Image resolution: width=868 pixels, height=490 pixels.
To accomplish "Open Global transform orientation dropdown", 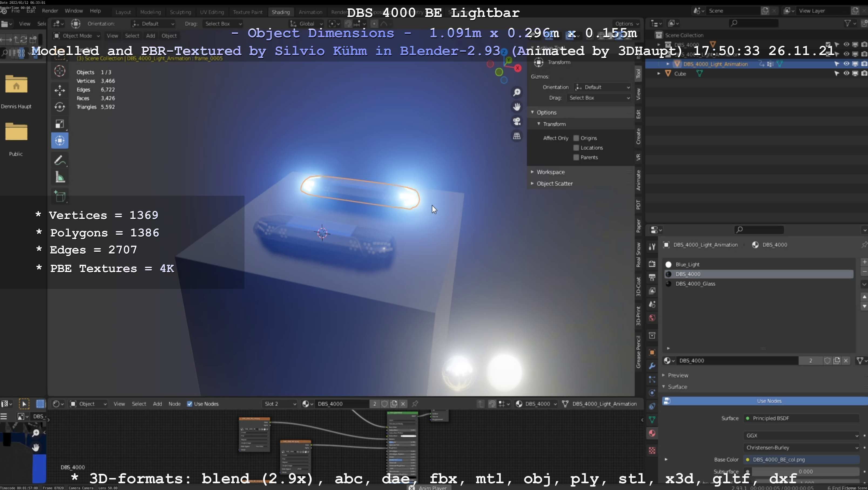I will pyautogui.click(x=307, y=23).
